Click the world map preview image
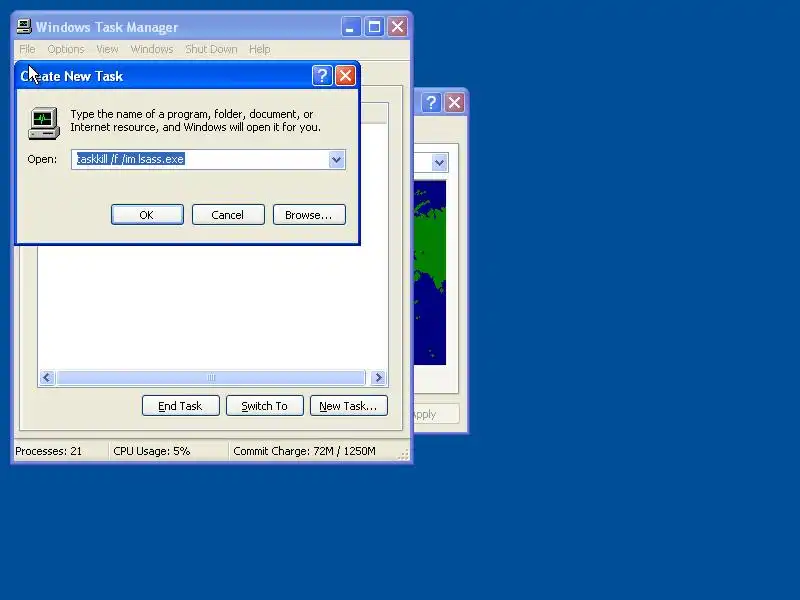This screenshot has width=800, height=600. (x=430, y=272)
